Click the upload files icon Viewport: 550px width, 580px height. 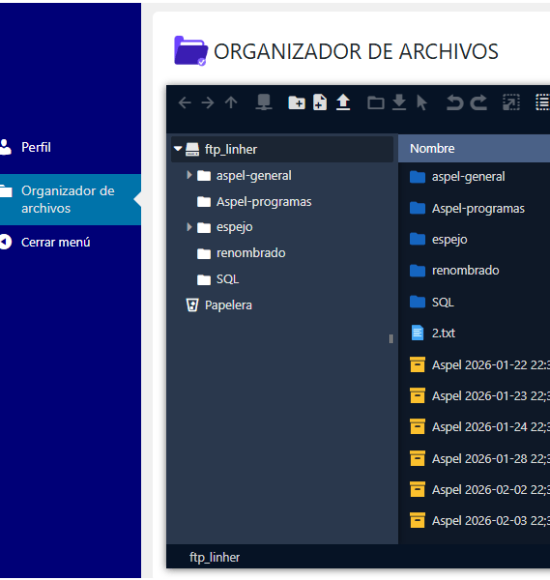[343, 102]
